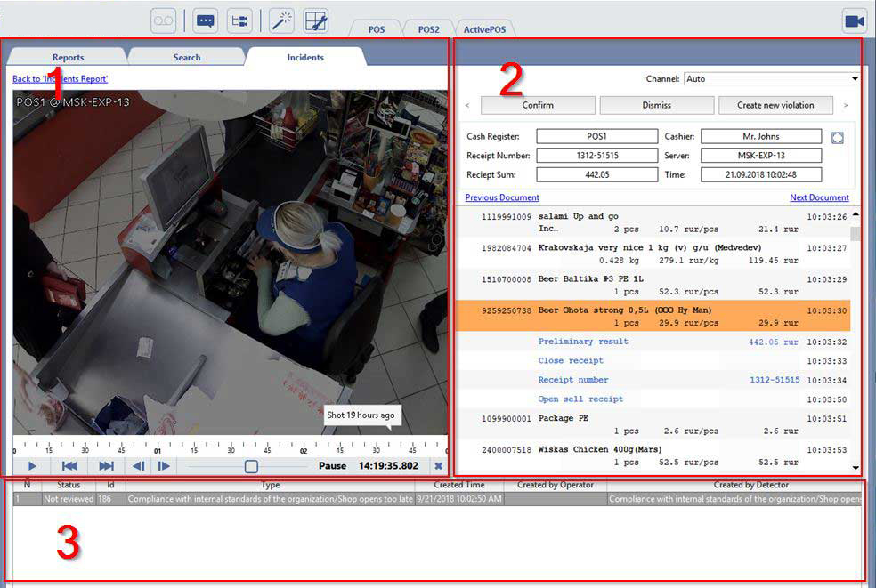
Task: Click the square icon beside Cashier field
Action: (836, 137)
